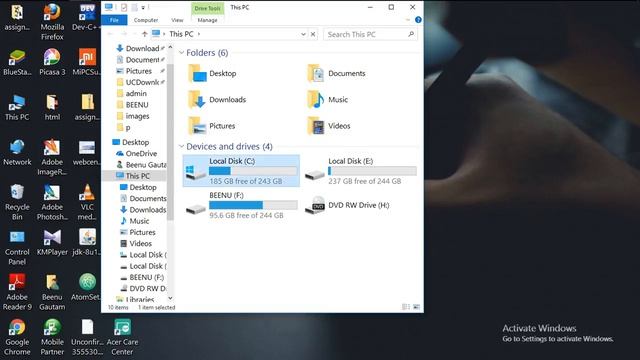Select the KMPlayer desktop shortcut
This screenshot has width=640, height=360.
pos(52,243)
